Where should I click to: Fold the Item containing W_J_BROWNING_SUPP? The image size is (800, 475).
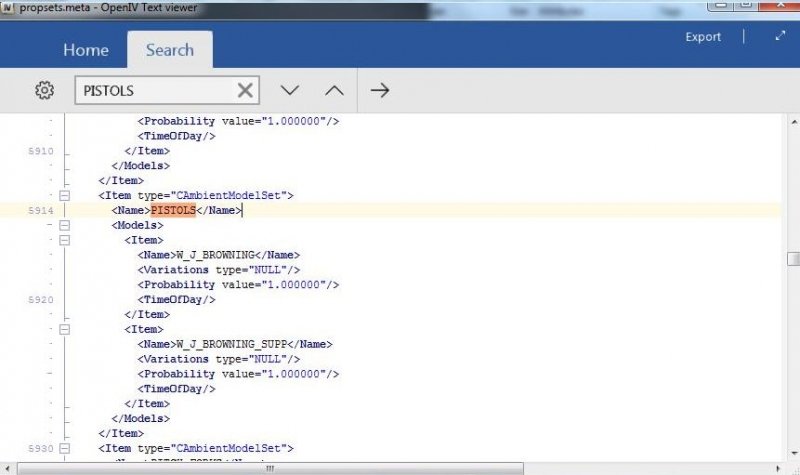click(x=65, y=329)
